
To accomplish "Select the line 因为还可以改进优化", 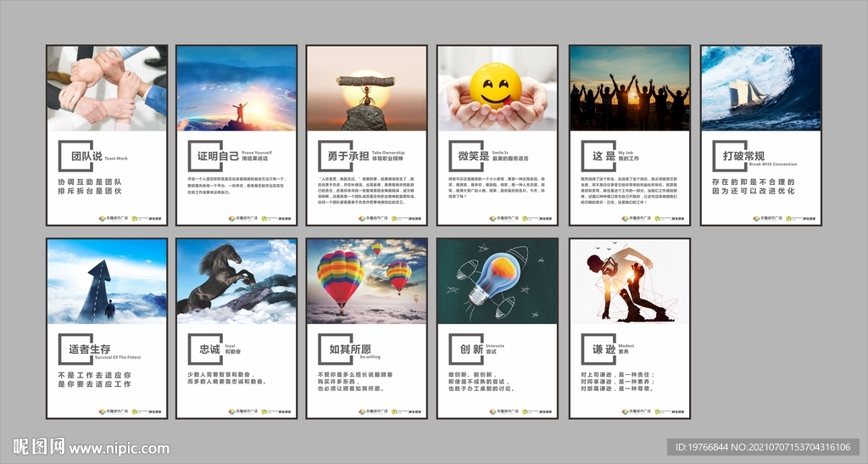I will coord(754,191).
